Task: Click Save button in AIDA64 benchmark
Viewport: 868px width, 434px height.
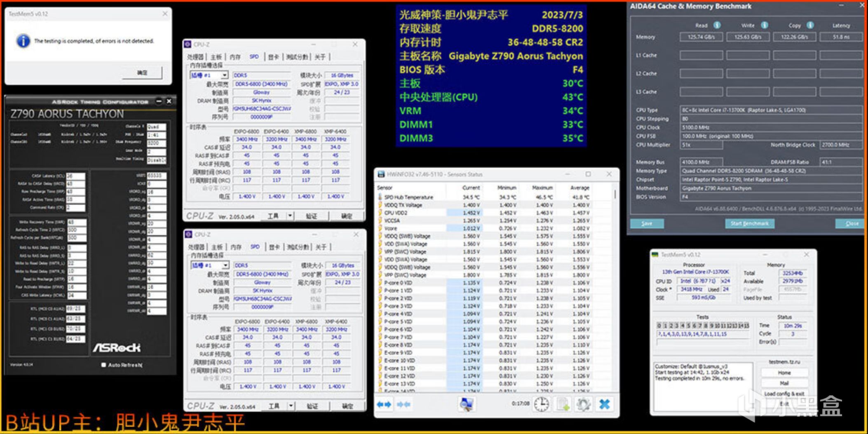Action: tap(647, 223)
